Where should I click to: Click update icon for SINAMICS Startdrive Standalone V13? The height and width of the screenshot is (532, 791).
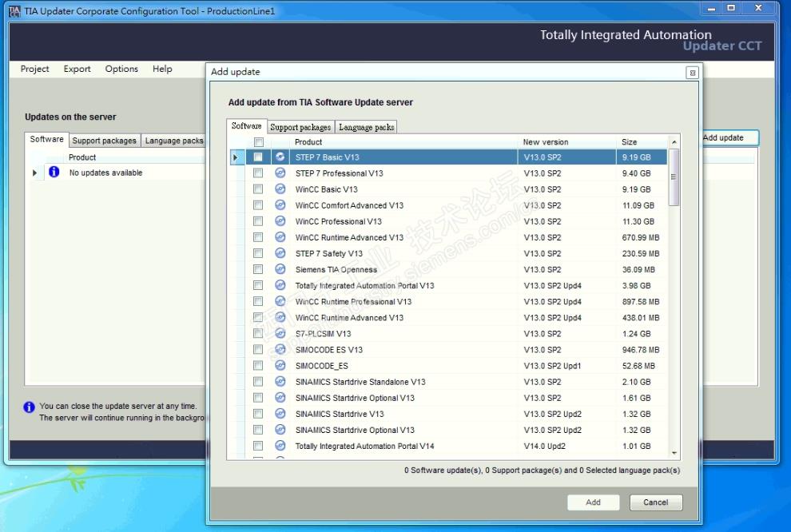[280, 382]
